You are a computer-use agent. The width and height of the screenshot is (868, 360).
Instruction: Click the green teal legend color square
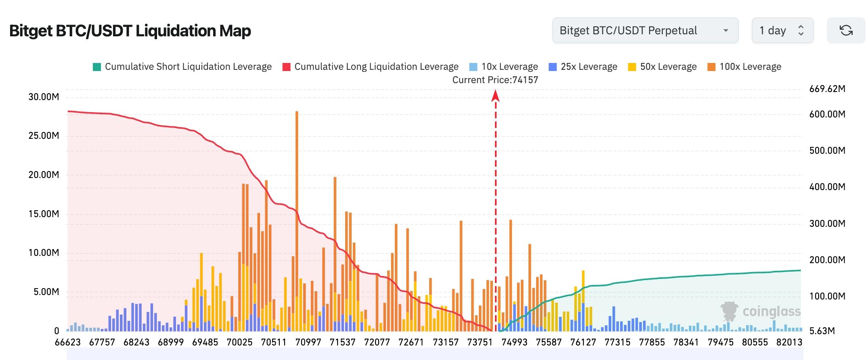coord(97,67)
